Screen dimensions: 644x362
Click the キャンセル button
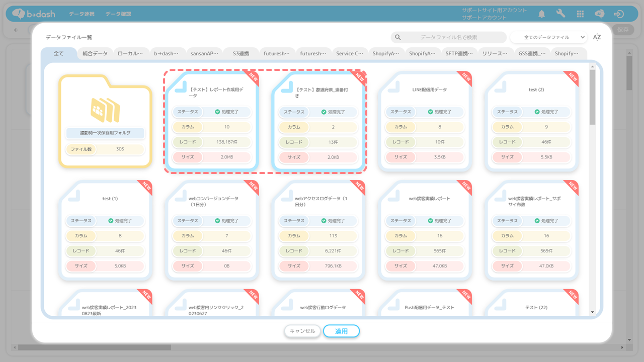(x=302, y=331)
